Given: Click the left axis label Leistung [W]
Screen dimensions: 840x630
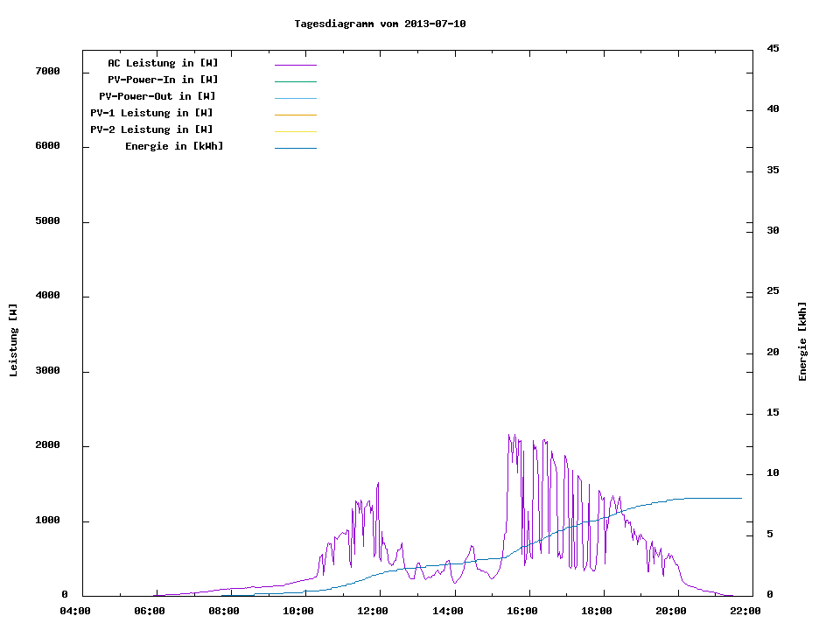Looking at the screenshot, I should coord(14,339).
